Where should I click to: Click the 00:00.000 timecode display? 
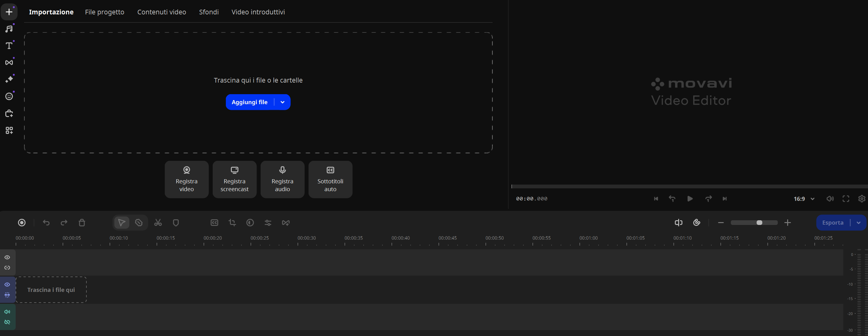532,199
